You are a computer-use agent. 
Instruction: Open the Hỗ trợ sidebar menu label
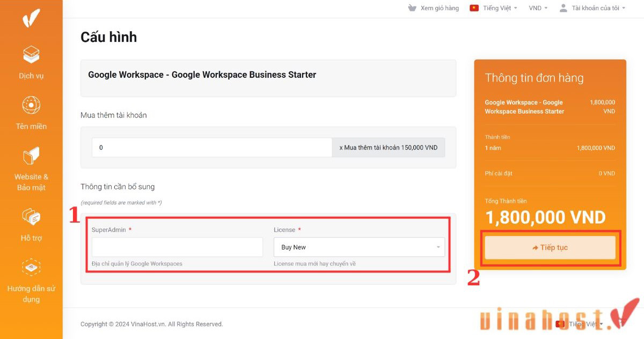click(x=31, y=238)
